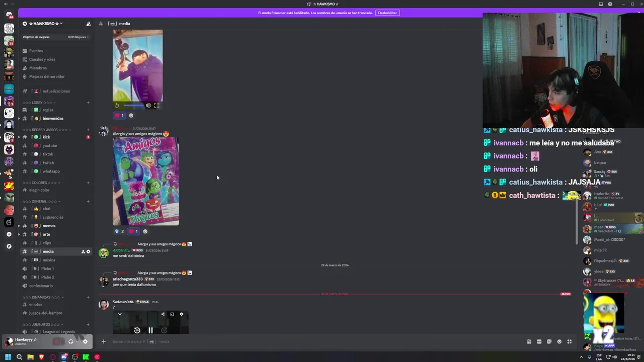
Task: Adjust the top video volume slider
Action: [x=133, y=106]
